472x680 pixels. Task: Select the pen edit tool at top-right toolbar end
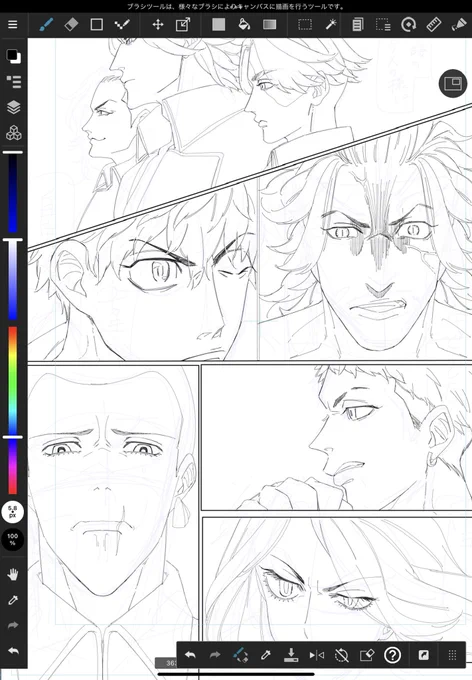459,24
